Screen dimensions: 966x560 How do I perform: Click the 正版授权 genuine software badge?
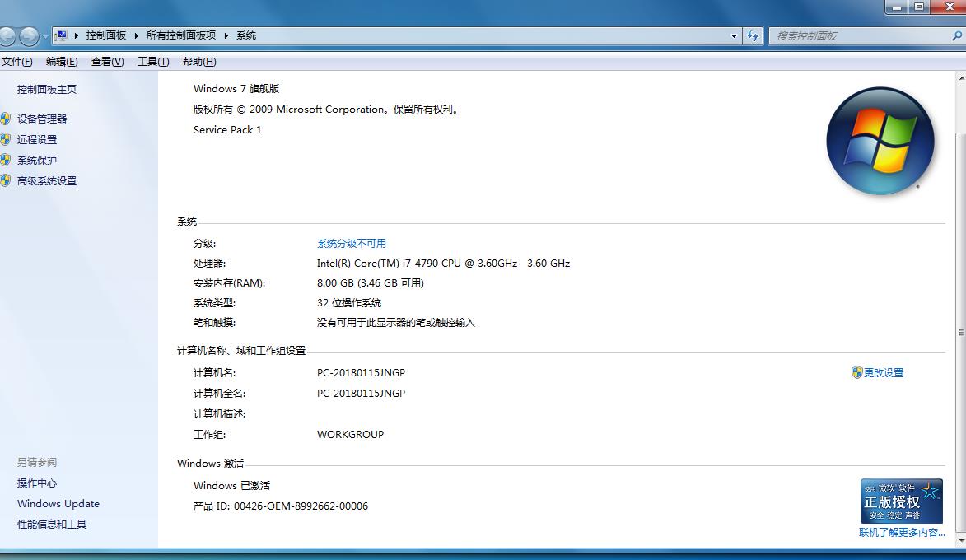click(x=901, y=501)
